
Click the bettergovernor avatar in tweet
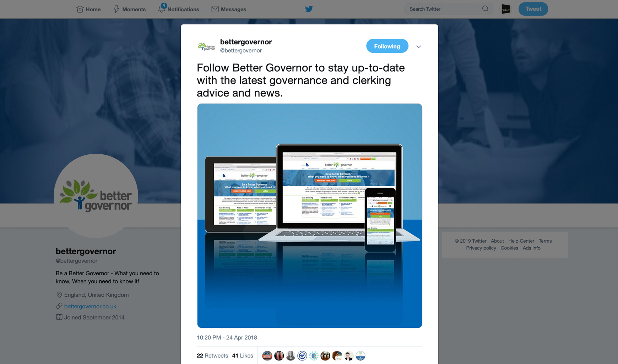pyautogui.click(x=206, y=46)
